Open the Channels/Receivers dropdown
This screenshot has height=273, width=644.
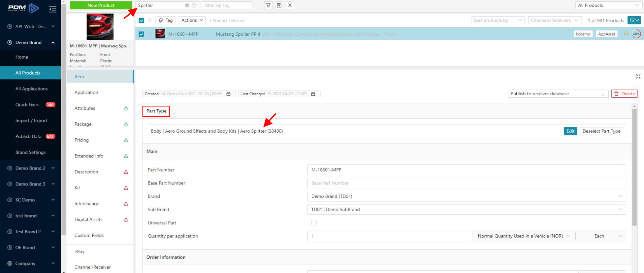coord(555,20)
